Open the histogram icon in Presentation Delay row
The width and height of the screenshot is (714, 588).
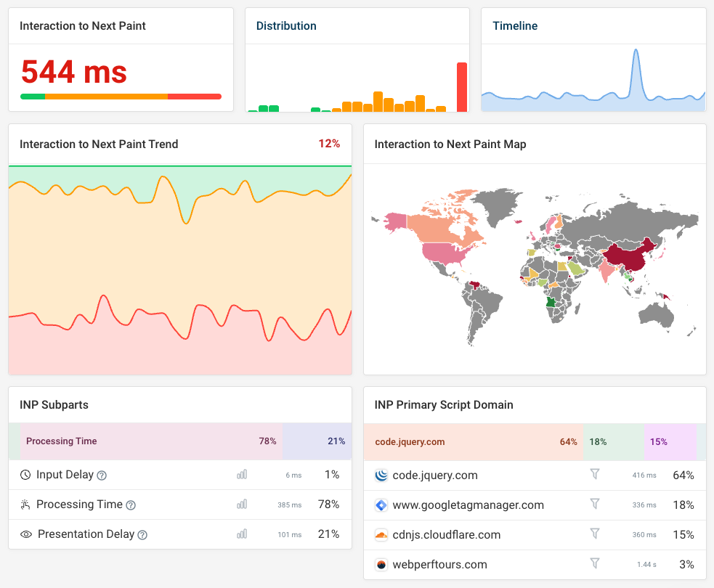[x=242, y=534]
